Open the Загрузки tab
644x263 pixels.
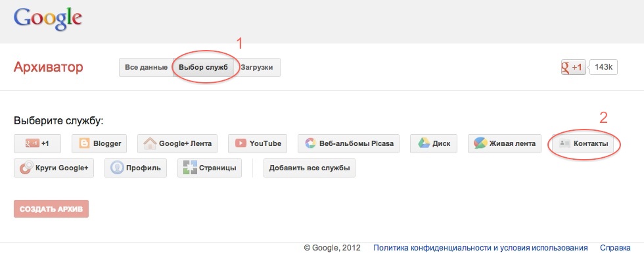coord(257,67)
